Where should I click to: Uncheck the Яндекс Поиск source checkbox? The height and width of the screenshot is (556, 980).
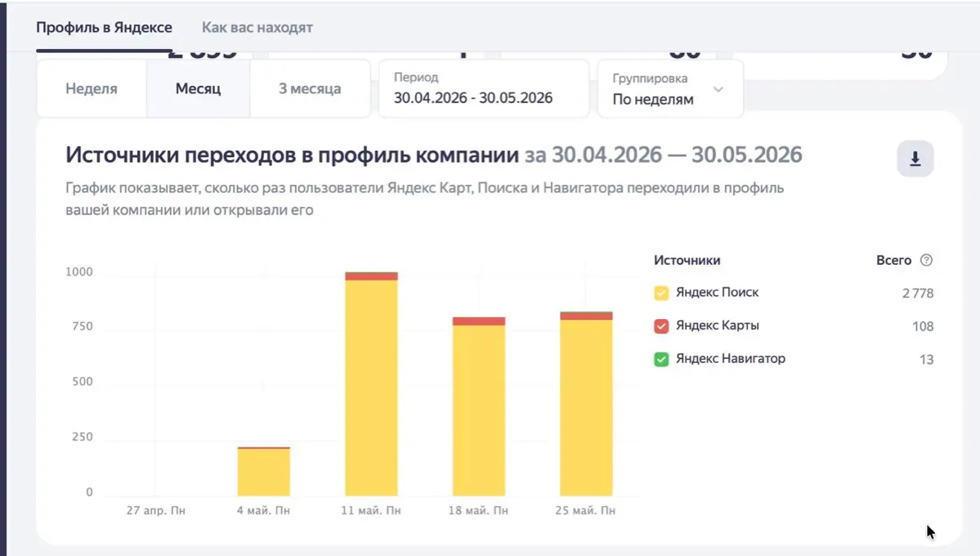click(x=661, y=293)
